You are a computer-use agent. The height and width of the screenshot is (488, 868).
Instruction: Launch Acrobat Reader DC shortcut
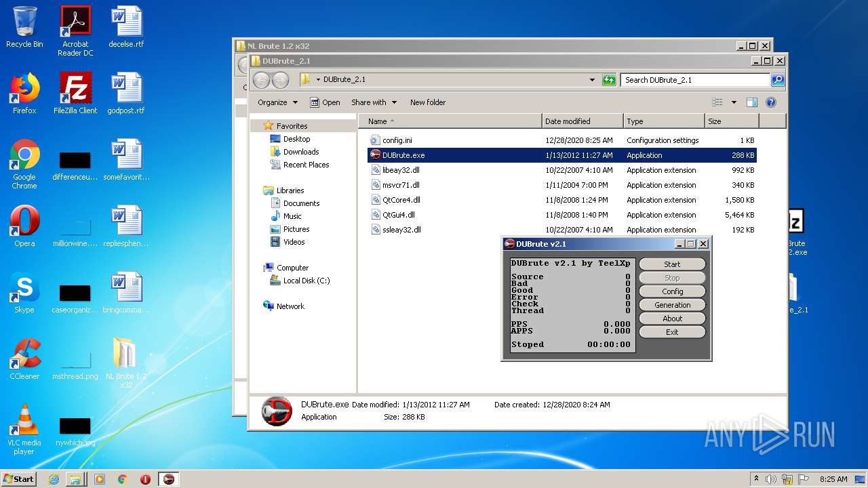click(75, 31)
